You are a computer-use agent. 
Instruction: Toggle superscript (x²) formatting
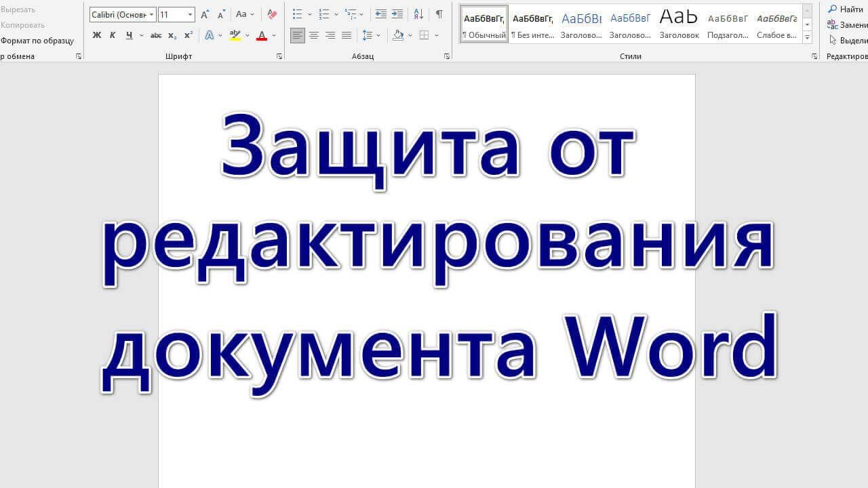click(189, 35)
